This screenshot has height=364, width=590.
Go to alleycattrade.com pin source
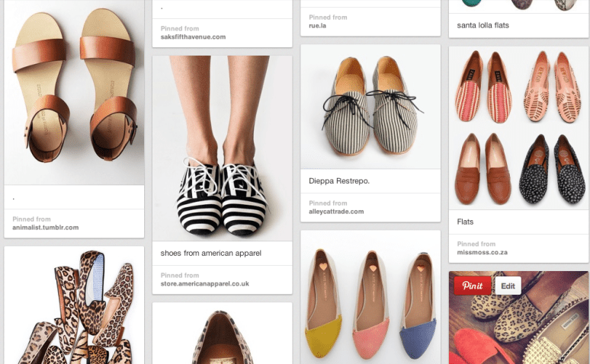(x=336, y=212)
